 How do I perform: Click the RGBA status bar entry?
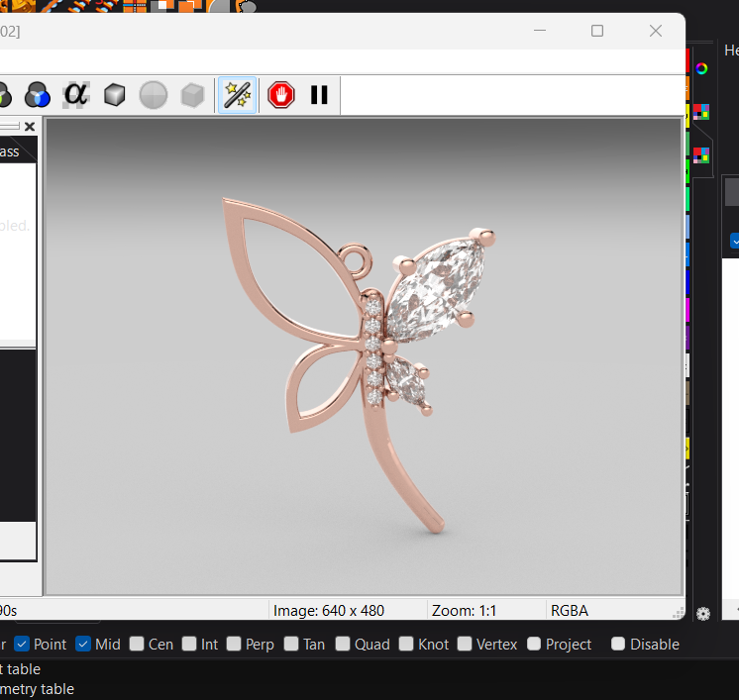(570, 611)
